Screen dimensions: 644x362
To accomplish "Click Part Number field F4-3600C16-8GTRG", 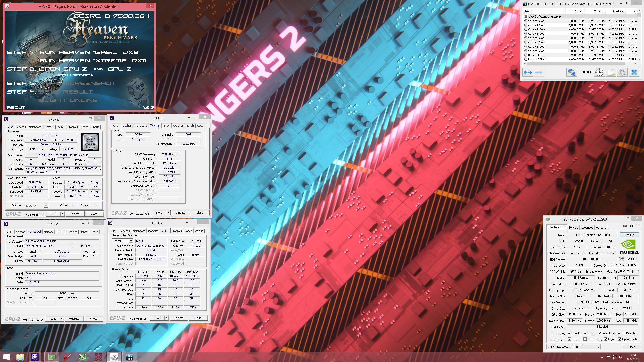I will click(151, 259).
